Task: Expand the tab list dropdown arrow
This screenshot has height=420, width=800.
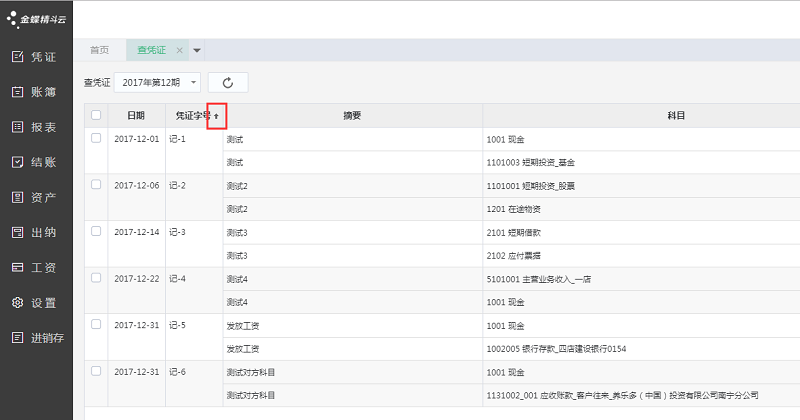Action: tap(197, 50)
